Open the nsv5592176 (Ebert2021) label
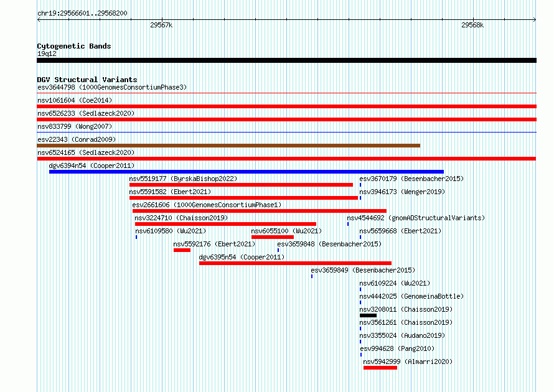Viewport: 554px width, 392px height. pyautogui.click(x=214, y=244)
